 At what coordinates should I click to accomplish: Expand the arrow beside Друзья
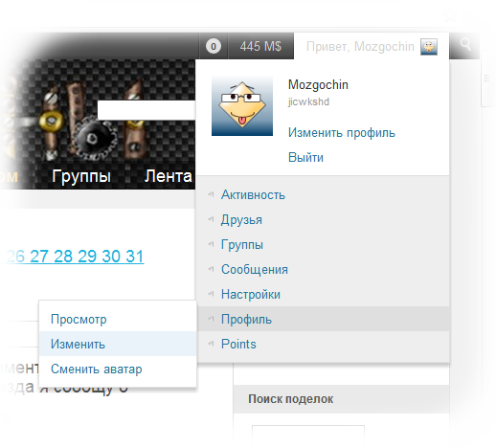tap(211, 219)
